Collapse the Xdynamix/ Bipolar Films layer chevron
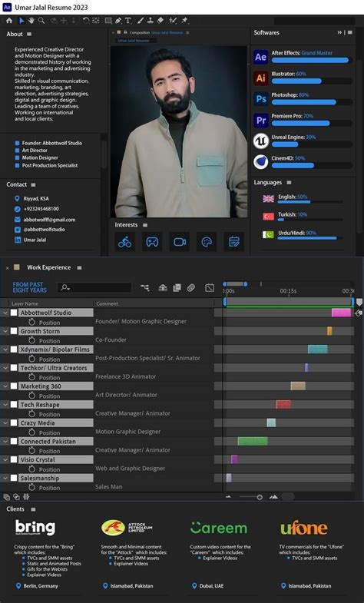364x603 pixels. [5, 350]
